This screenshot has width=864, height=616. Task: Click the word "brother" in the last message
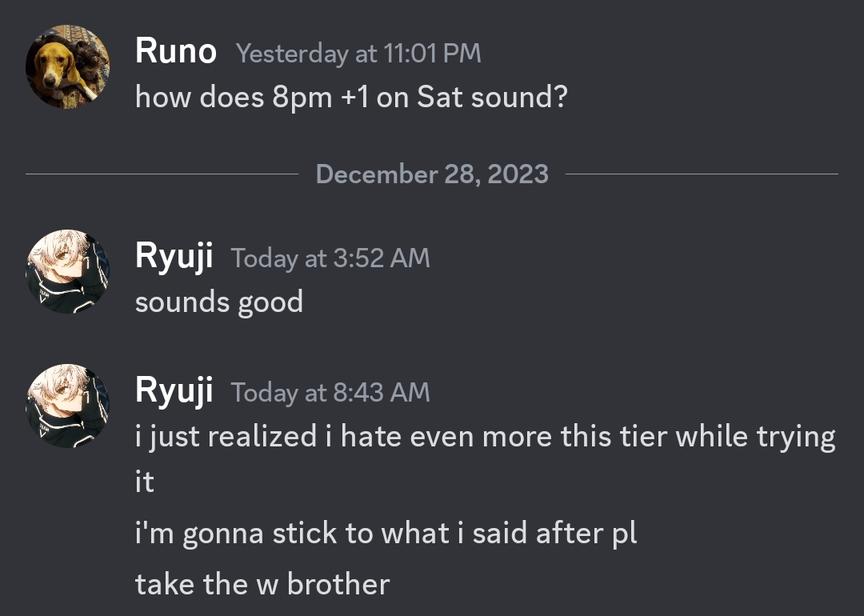point(338,584)
